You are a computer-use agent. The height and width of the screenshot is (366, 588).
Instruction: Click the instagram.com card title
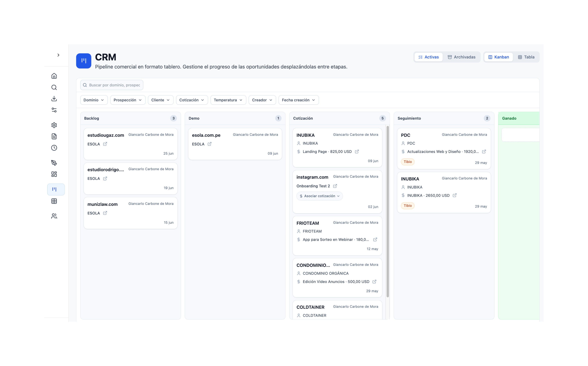[x=312, y=177]
